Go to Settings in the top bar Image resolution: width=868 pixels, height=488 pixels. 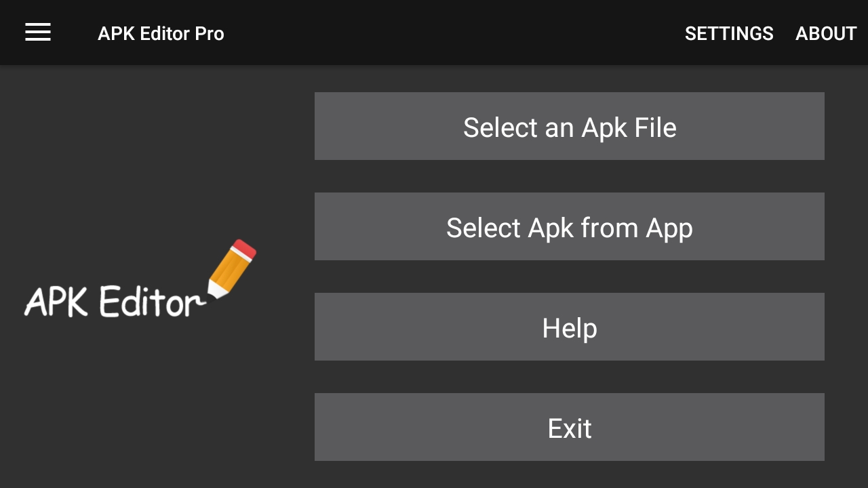pyautogui.click(x=729, y=33)
